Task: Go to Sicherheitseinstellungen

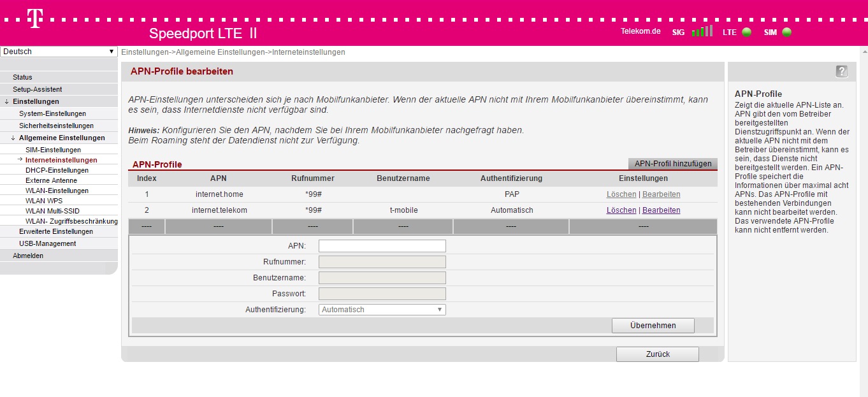Action: coord(56,126)
